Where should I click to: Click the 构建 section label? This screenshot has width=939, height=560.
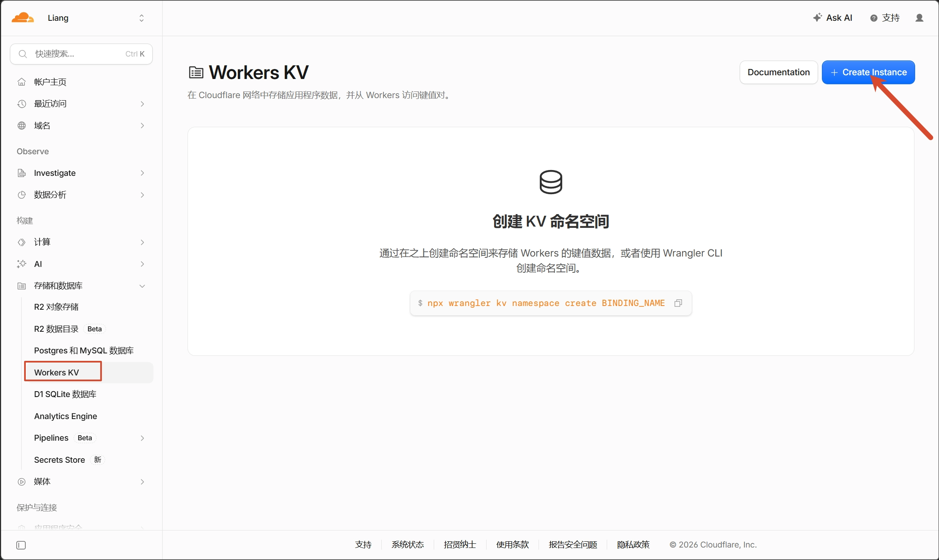point(25,220)
